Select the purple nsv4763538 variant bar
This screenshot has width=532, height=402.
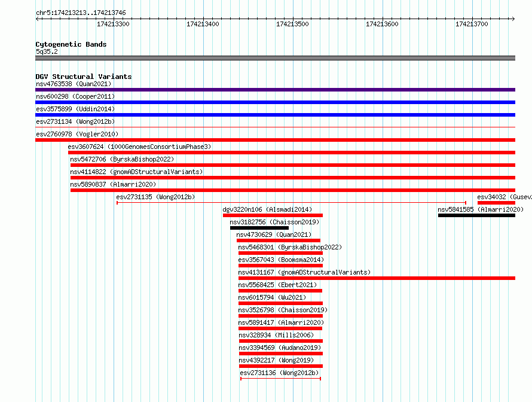click(x=275, y=90)
